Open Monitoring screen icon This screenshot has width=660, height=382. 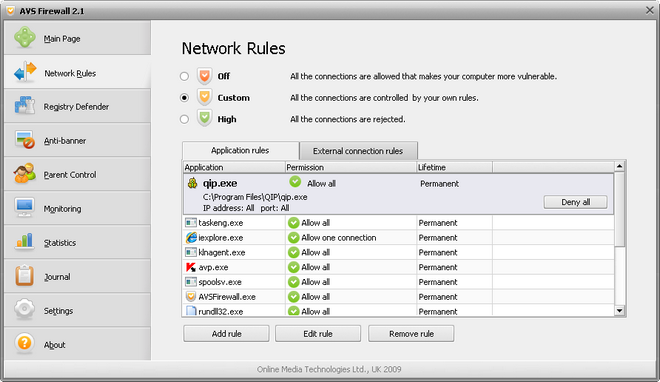[x=24, y=208]
